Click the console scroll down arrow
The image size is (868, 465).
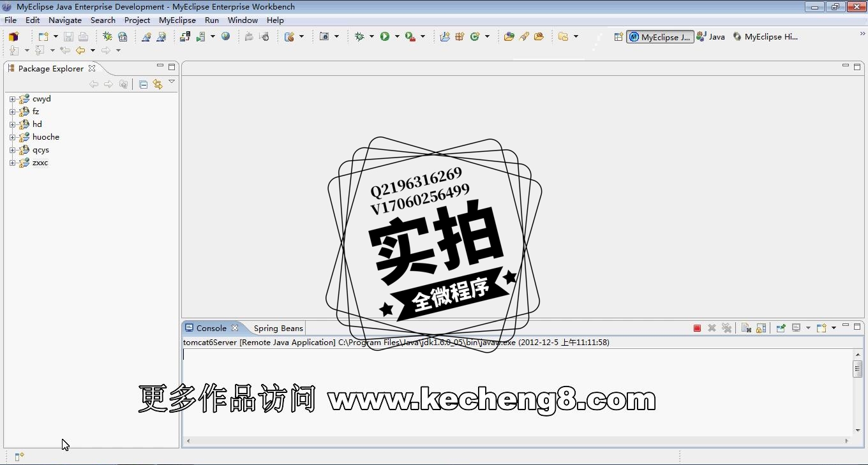[857, 430]
